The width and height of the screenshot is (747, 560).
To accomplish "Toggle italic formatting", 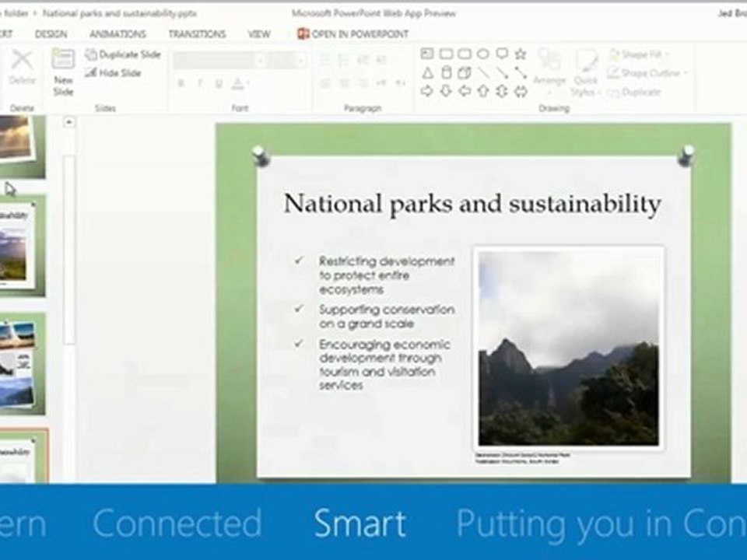I will pos(200,84).
